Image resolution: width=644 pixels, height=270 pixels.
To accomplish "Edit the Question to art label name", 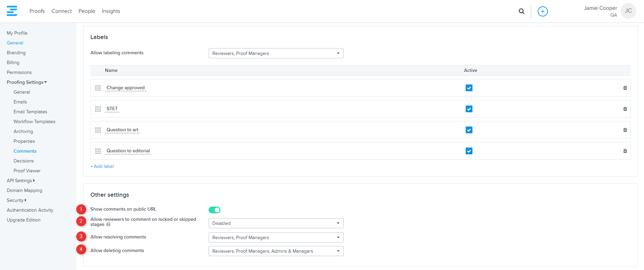I will pos(122,130).
